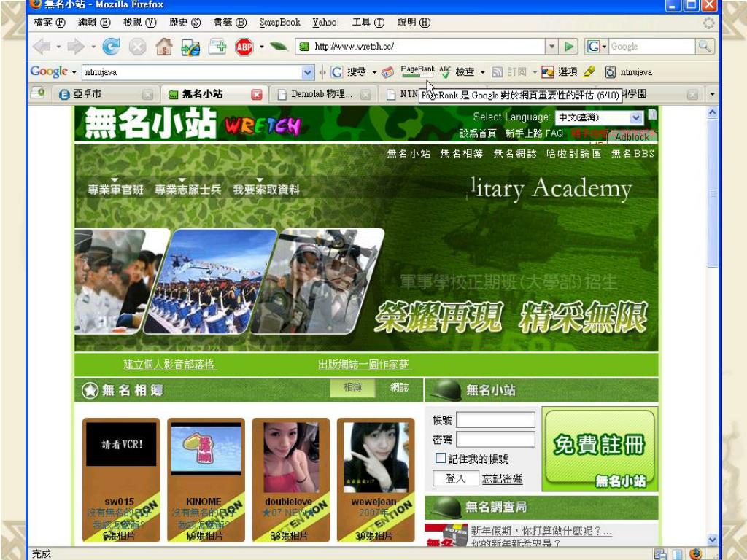Open the 工具 tools menu

368,22
